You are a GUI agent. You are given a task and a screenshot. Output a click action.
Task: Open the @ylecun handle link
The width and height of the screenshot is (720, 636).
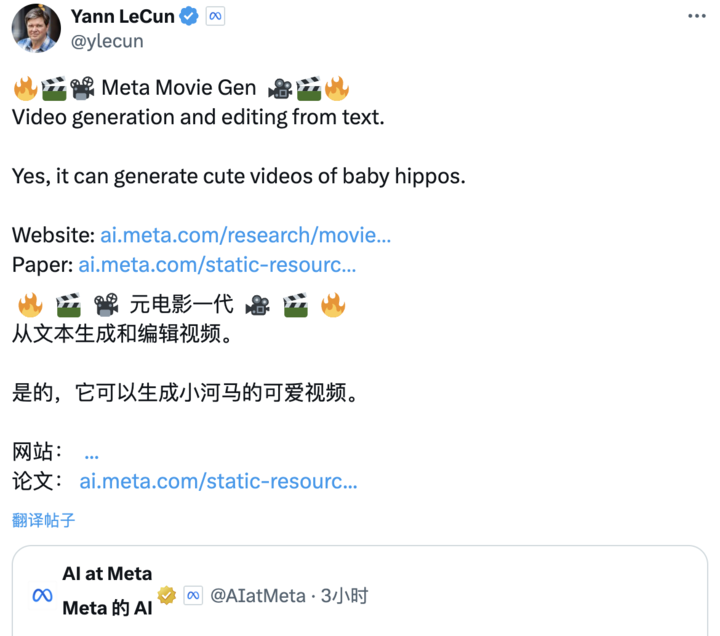[106, 41]
